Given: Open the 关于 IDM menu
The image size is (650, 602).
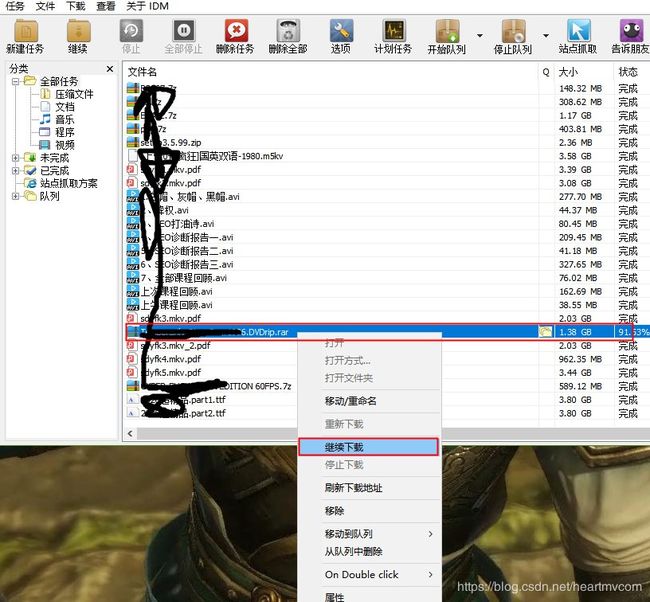Looking at the screenshot, I should pos(147,6).
